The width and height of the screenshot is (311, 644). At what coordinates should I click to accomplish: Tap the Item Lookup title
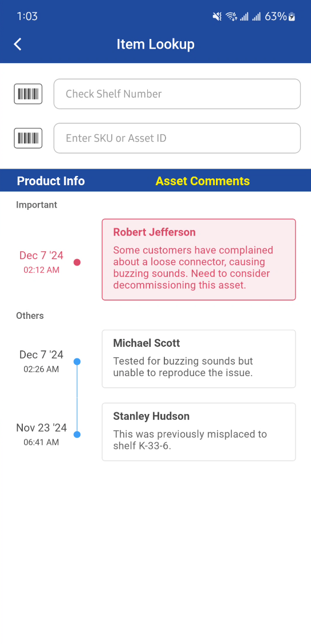tap(156, 44)
